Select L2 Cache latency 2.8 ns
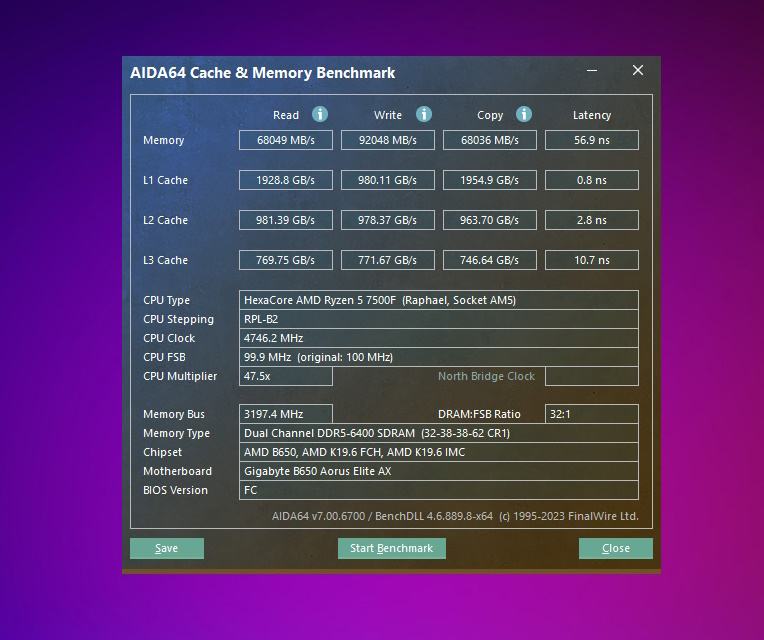The image size is (764, 640). click(592, 220)
